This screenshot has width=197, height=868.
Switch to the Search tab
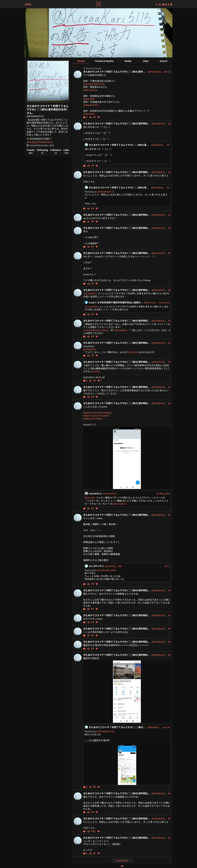[x=163, y=61]
